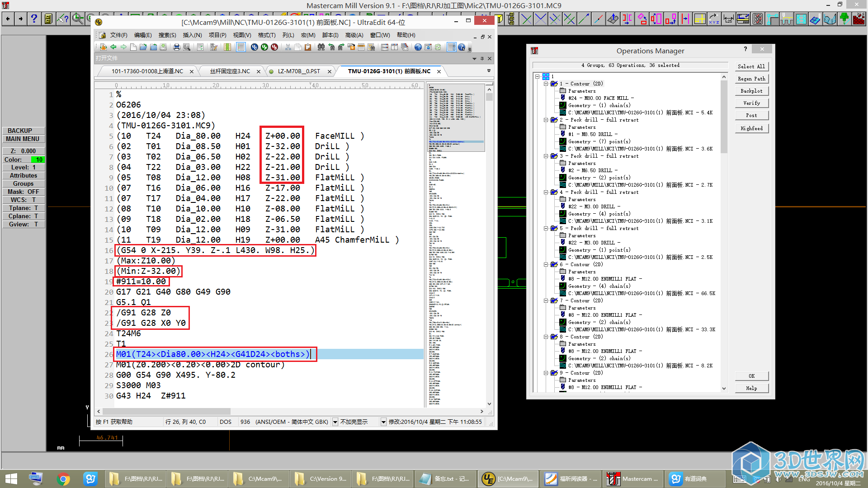Click Mastercam 1.25 dimension icon
This screenshot has height=488, width=868.
[x=729, y=19]
